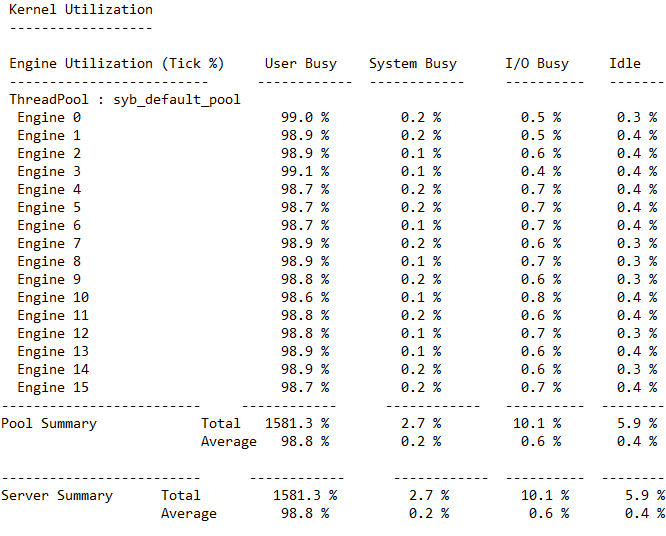Click 'Average' in the Server Summary section
The image size is (666, 536).
[x=189, y=514]
